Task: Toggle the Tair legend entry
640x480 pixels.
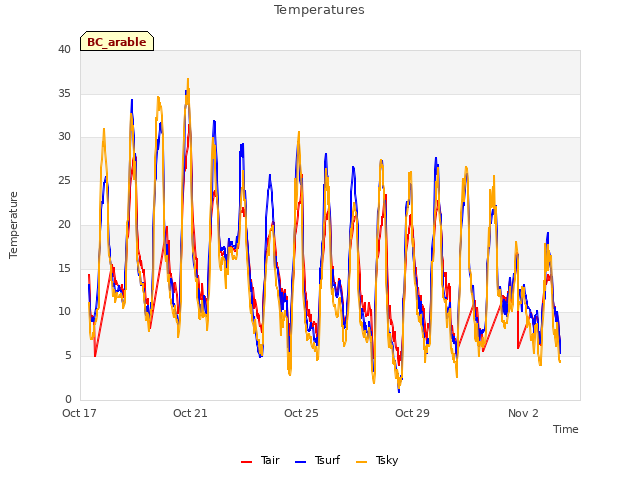Action: (x=260, y=460)
